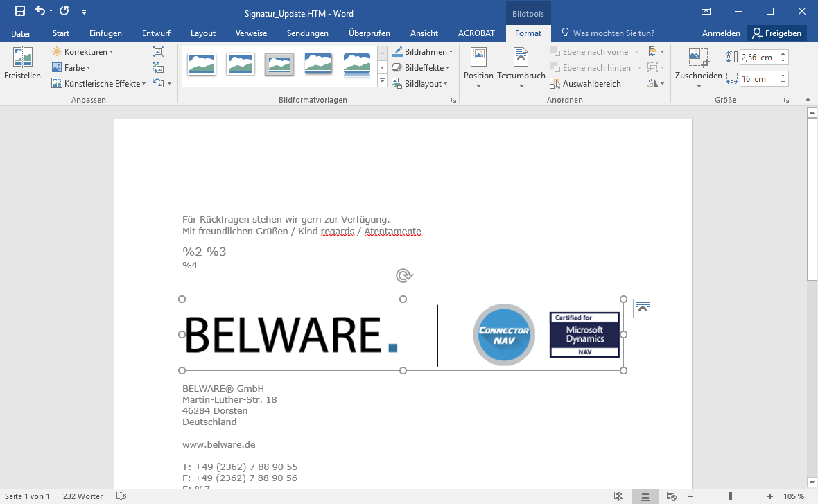Click the reset picture icon
The width and height of the screenshot is (818, 504).
pyautogui.click(x=158, y=83)
